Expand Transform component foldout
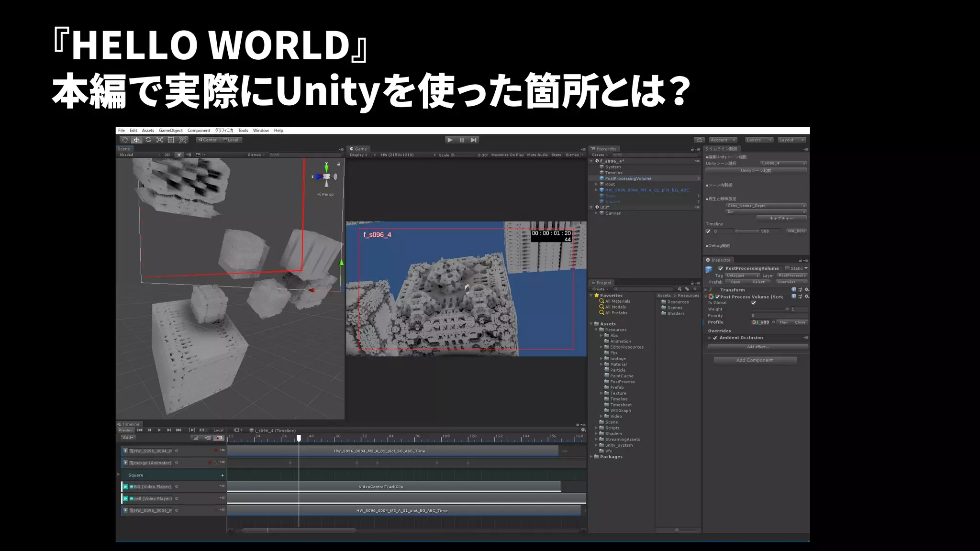The image size is (980, 551). (x=706, y=290)
